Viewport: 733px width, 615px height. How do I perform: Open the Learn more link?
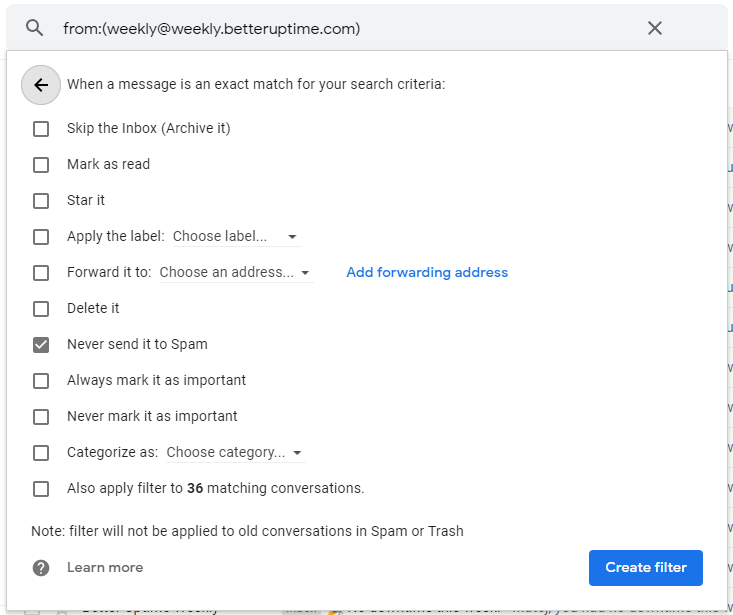(105, 568)
